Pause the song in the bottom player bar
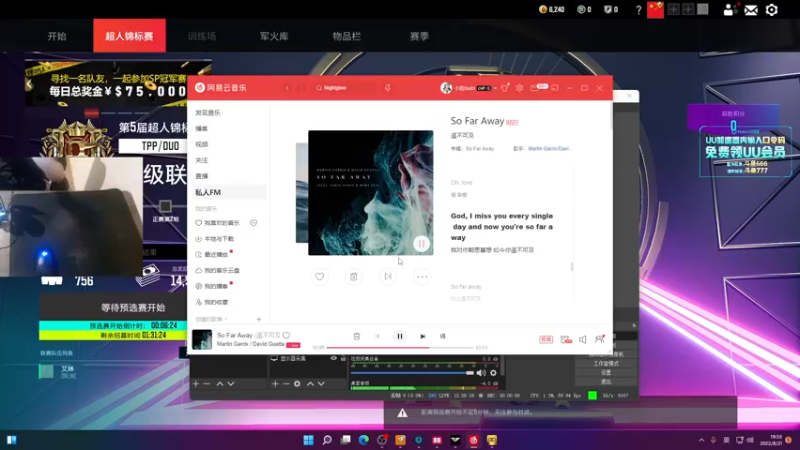The width and height of the screenshot is (800, 450). (399, 336)
